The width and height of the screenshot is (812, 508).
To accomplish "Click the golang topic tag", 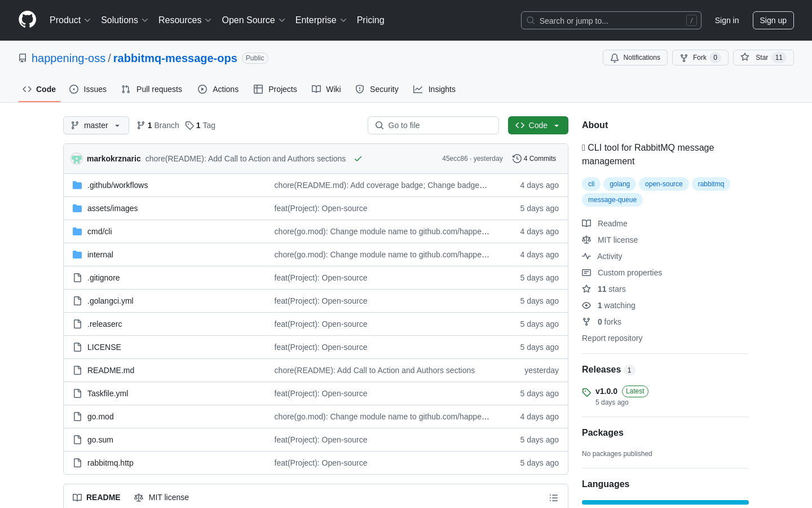I will [x=620, y=184].
